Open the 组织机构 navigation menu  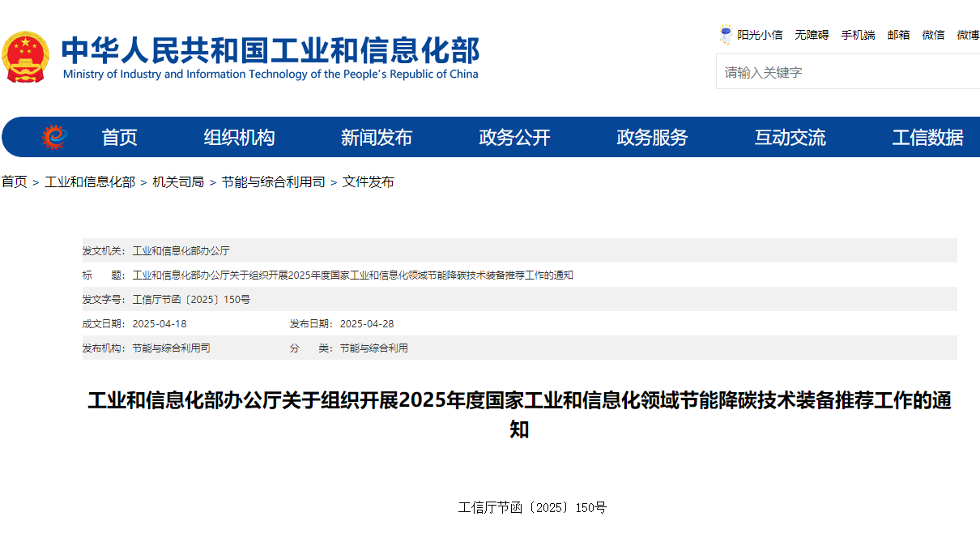click(239, 138)
